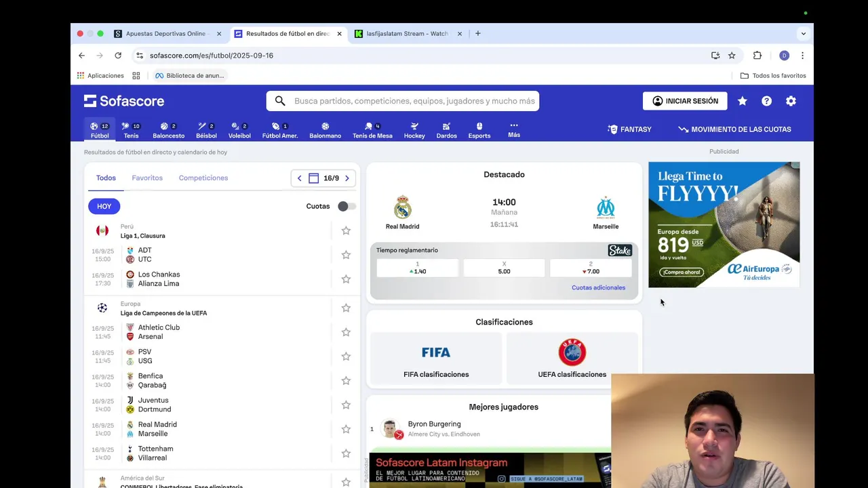Select odds 1 at 1.40
This screenshot has width=868, height=488.
click(418, 268)
